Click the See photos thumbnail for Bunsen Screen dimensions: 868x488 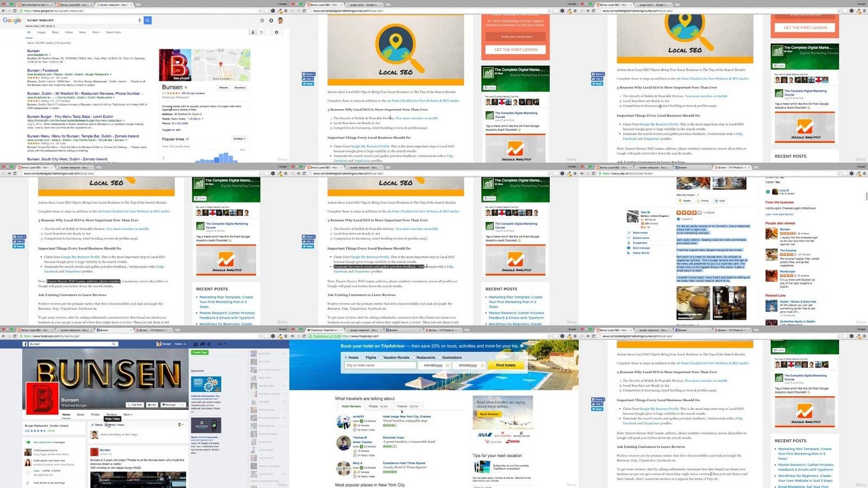[x=175, y=65]
